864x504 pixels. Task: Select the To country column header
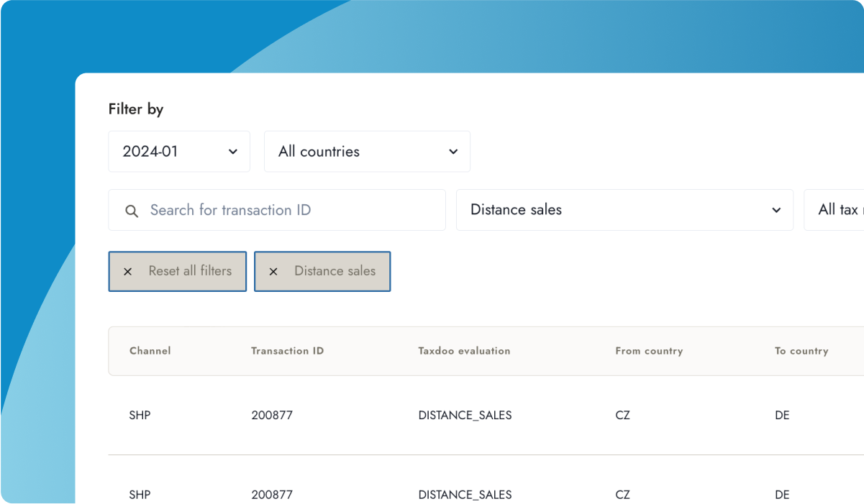801,351
